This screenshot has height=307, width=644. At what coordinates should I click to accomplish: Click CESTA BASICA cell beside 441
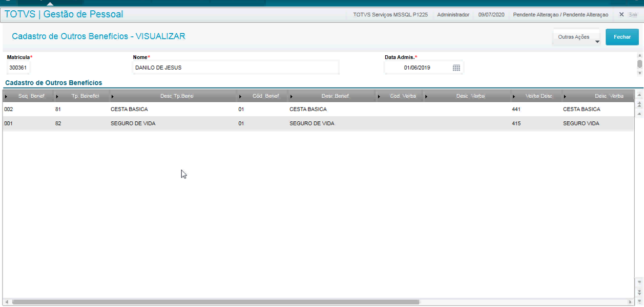[x=581, y=109]
